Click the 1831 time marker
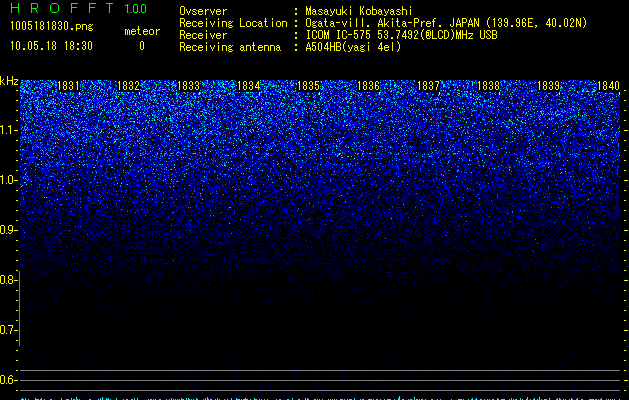This screenshot has width=629, height=400. (68, 86)
